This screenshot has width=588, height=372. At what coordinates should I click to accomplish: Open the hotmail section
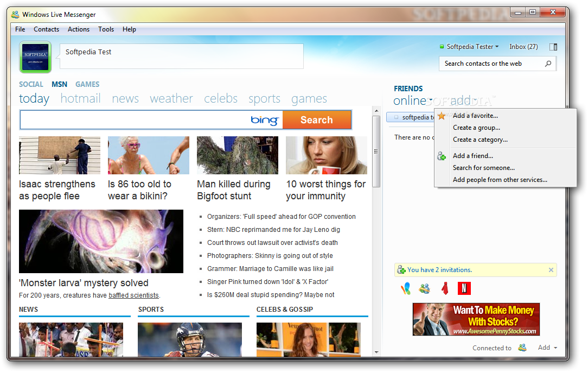pyautogui.click(x=81, y=99)
